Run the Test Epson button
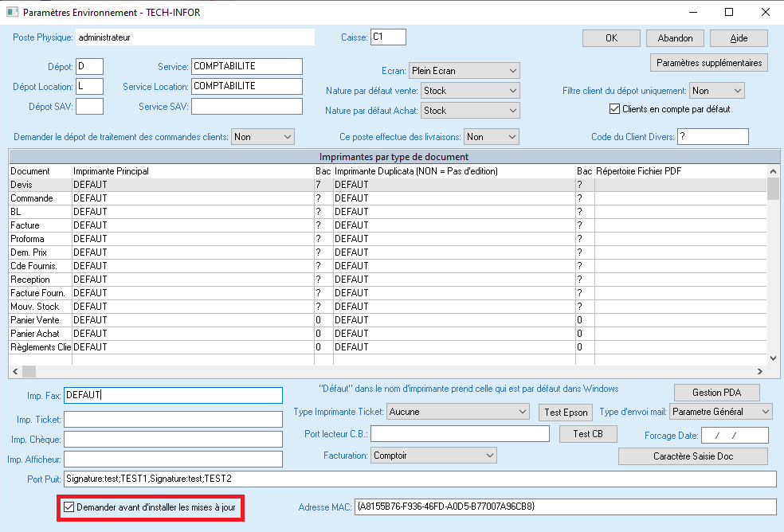784x532 pixels. 566,413
